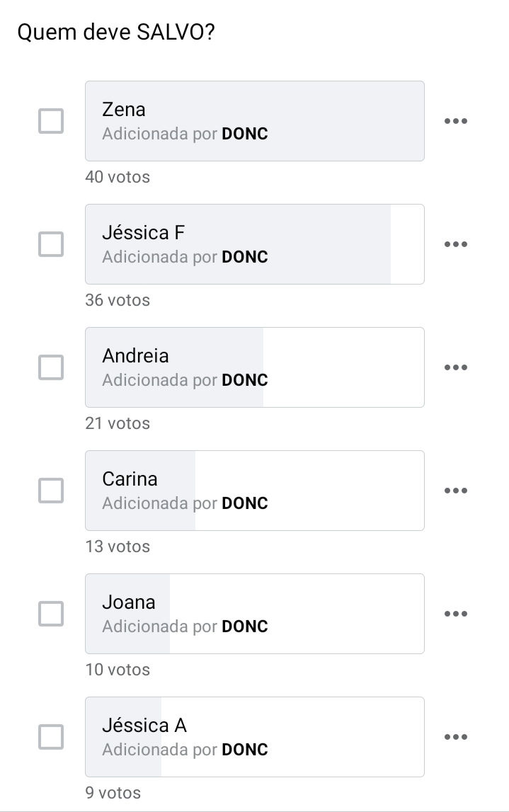Show the ellipsis menu for Jéssica A
Image resolution: width=509 pixels, height=812 pixels.
pyautogui.click(x=455, y=737)
